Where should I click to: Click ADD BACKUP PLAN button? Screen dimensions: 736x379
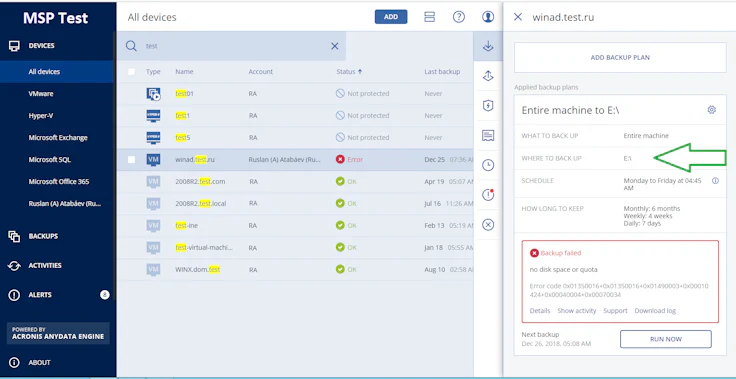point(620,58)
